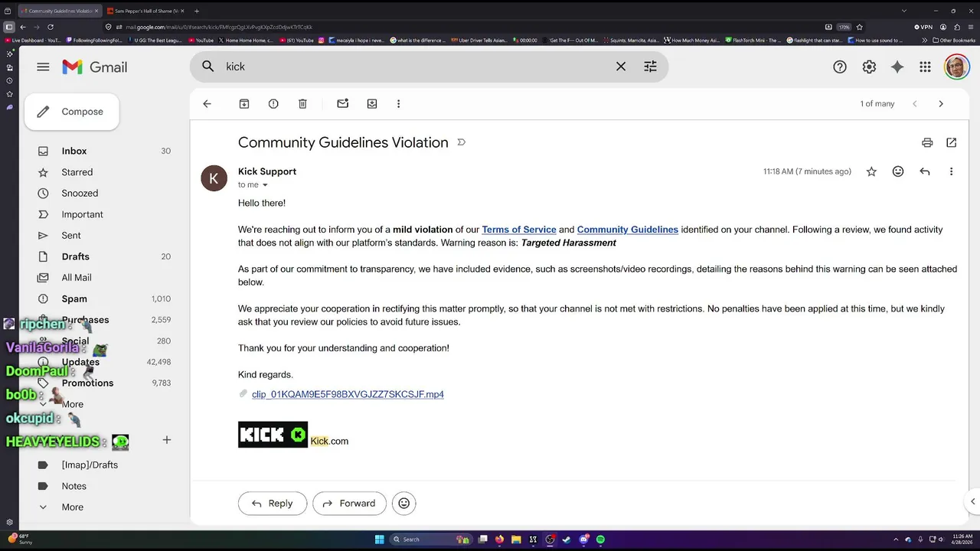Click the Kick logo image

coord(273,435)
